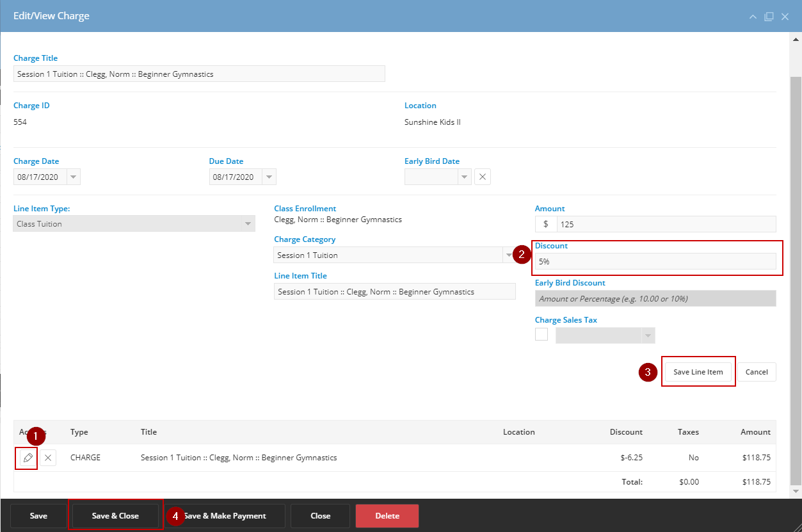Click the Charge ID value '554'
The width and height of the screenshot is (802, 532).
[20, 122]
